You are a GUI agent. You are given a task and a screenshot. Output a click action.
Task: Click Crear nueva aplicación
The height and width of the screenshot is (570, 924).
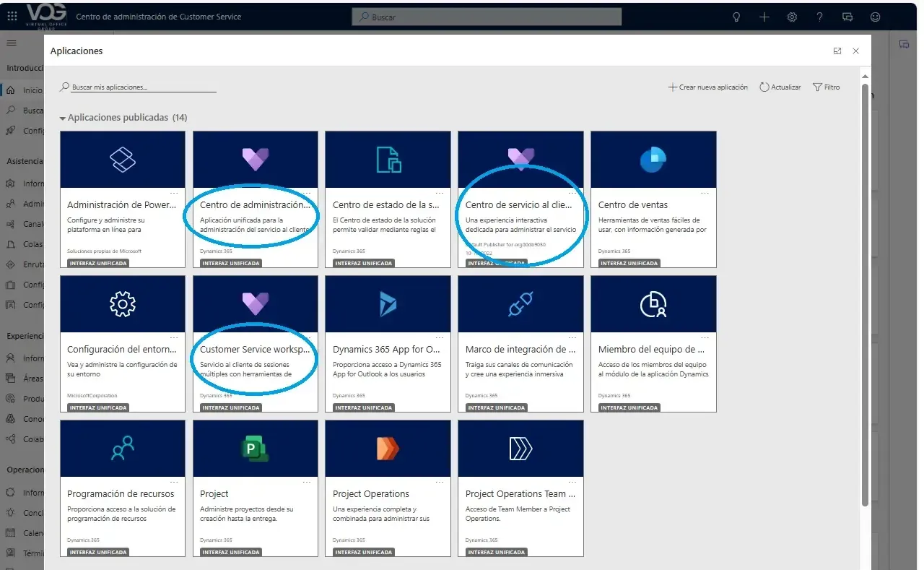pos(707,87)
